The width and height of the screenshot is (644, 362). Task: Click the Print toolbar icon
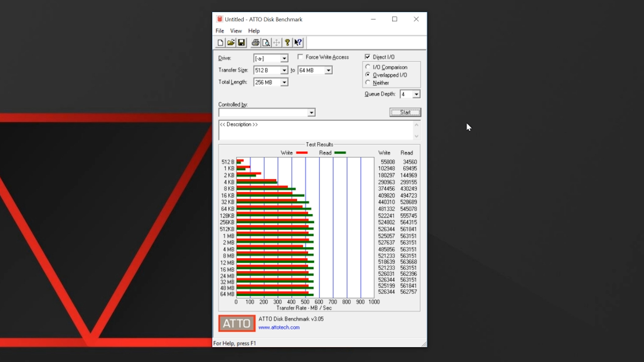point(255,43)
